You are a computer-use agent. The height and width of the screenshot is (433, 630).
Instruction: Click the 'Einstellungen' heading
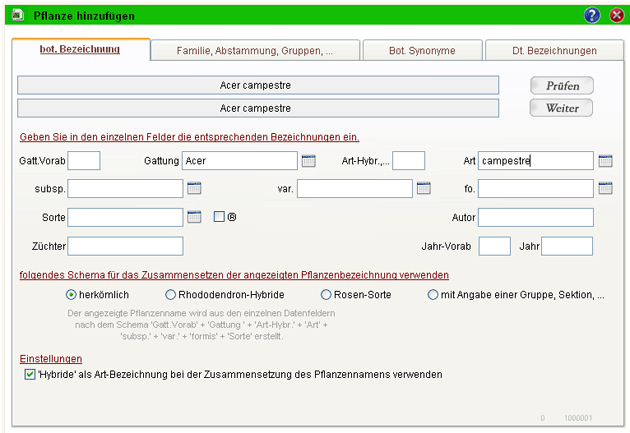point(51,359)
